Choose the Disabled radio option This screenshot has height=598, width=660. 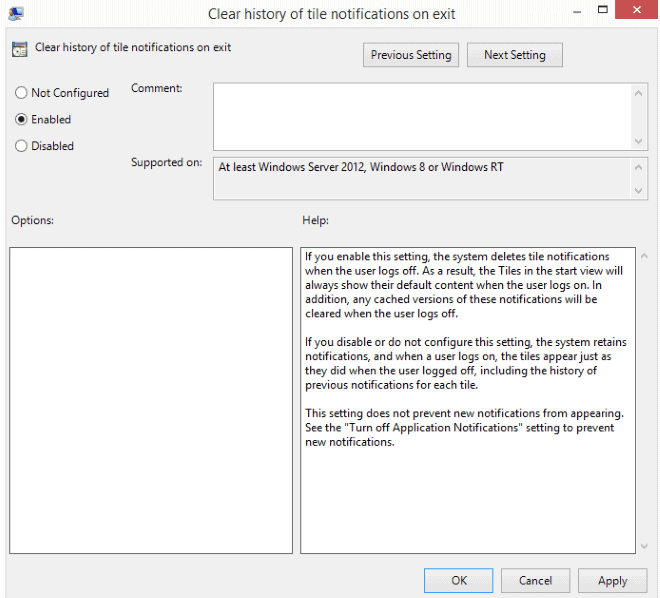tap(22, 146)
